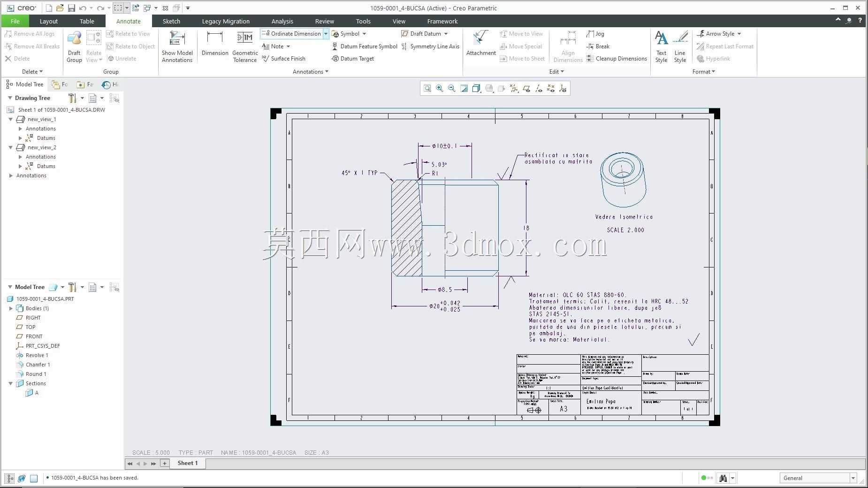Collapse new_view_1 in Drawing Tree
This screenshot has height=488, width=868.
(x=11, y=119)
